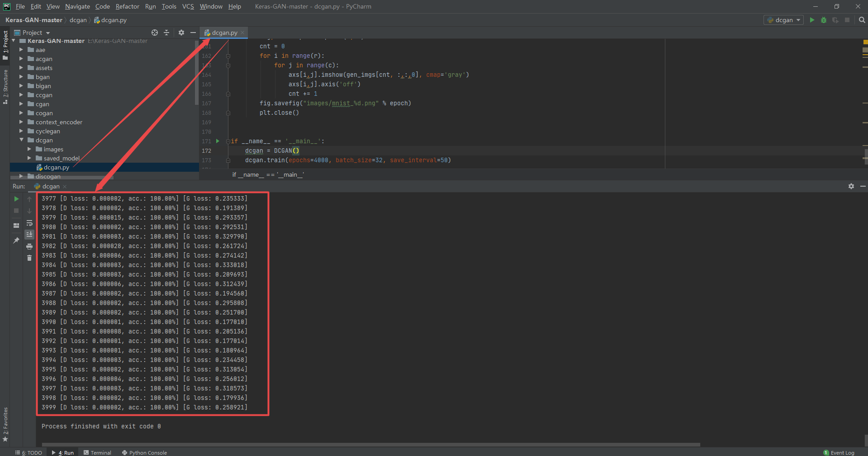This screenshot has width=868, height=456.
Task: Open the TODO tool window
Action: (29, 452)
